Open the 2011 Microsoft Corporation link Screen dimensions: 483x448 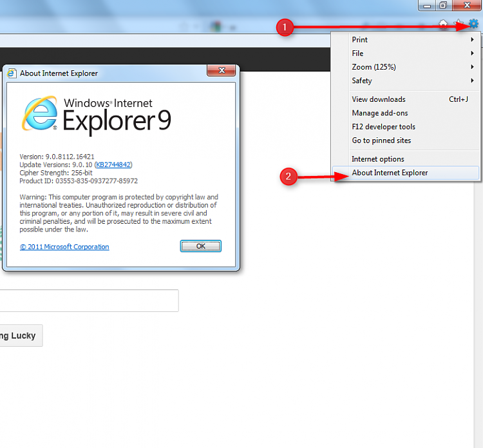click(x=64, y=247)
